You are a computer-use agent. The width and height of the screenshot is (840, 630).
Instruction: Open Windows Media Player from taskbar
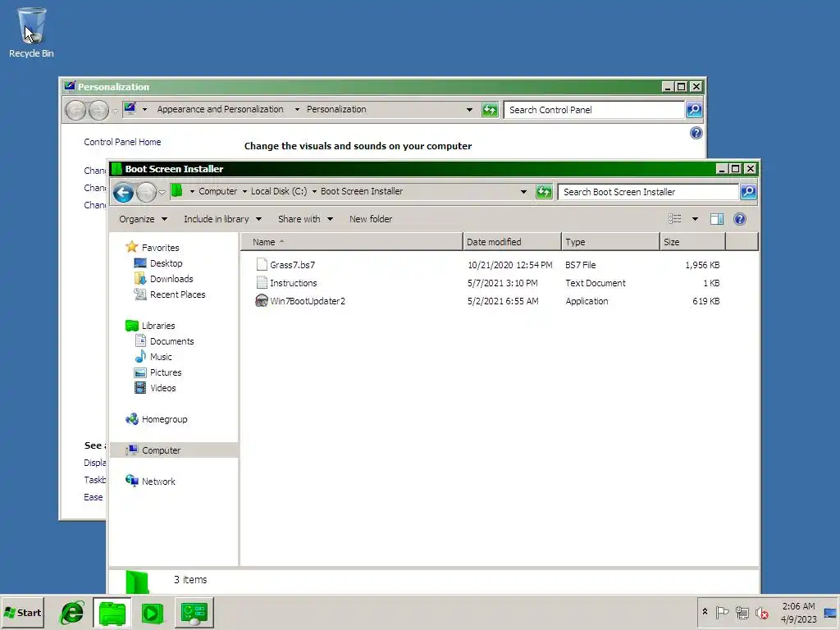tap(153, 613)
